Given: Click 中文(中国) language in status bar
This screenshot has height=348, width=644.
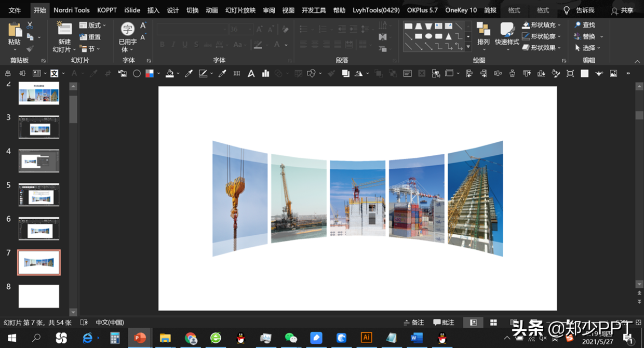Looking at the screenshot, I should tap(110, 323).
